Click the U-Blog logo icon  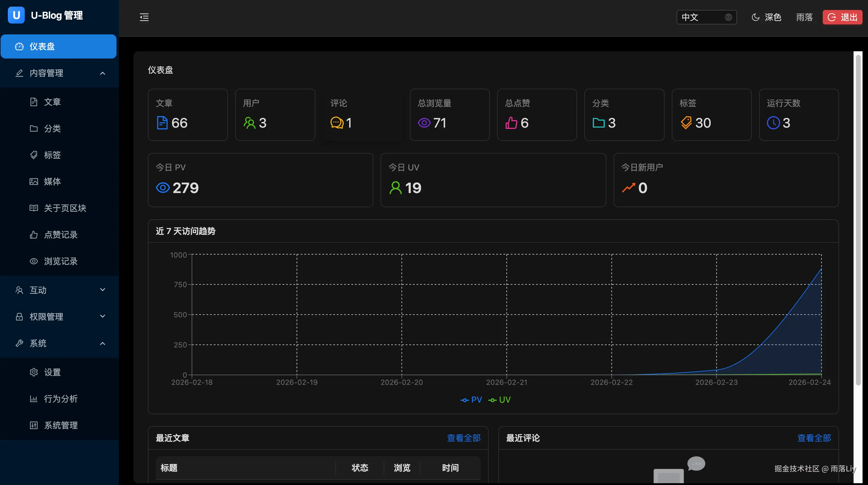[x=16, y=15]
